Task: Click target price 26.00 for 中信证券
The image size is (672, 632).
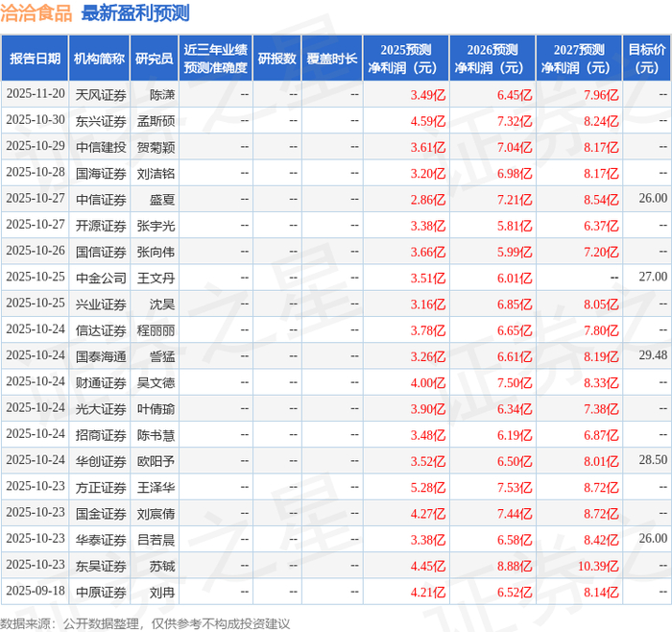Action: pos(653,198)
